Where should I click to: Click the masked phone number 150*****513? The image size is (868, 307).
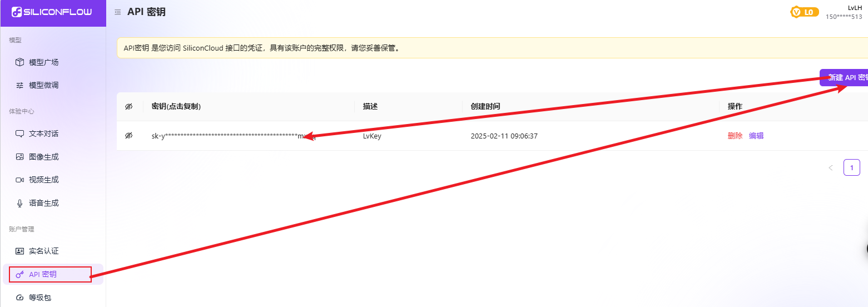[x=844, y=17]
